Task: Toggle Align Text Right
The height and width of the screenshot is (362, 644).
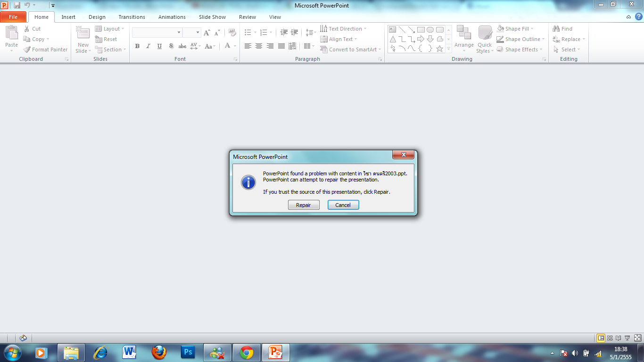Action: (270, 46)
